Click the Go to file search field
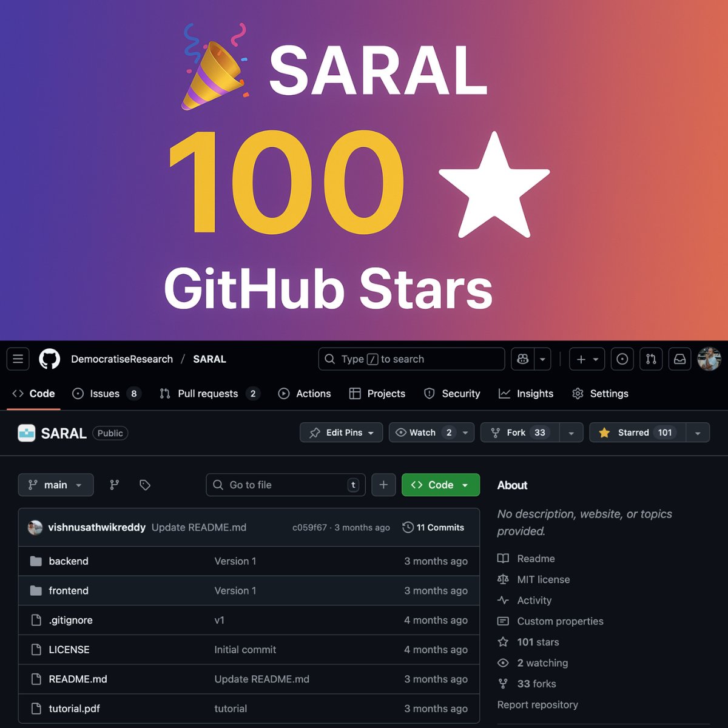This screenshot has width=728, height=728. [x=286, y=485]
